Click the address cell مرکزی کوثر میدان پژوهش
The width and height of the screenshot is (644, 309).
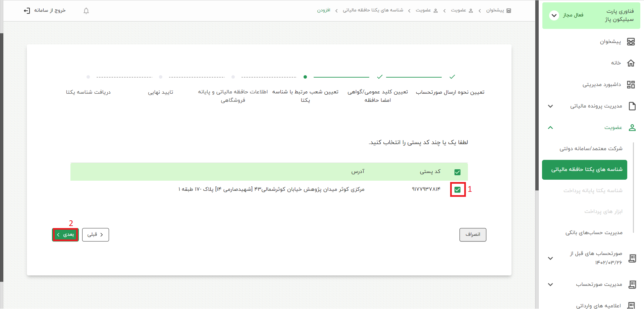click(271, 189)
